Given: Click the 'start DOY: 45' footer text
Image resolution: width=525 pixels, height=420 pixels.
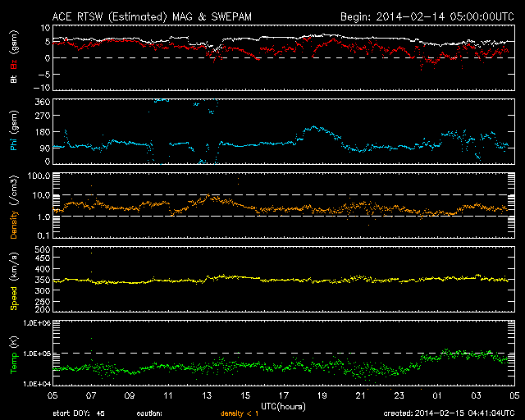Looking at the screenshot, I should (x=79, y=413).
